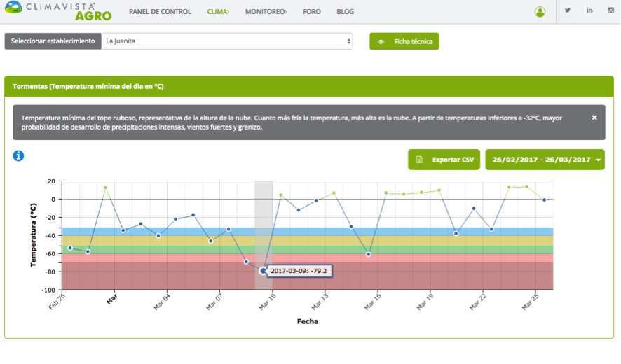Click the Mar 16 axis label
This screenshot has width=621, height=364.
(373, 302)
